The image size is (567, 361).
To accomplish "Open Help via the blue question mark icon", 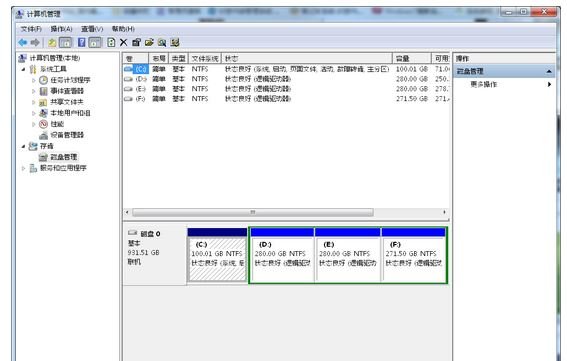I will (x=82, y=43).
